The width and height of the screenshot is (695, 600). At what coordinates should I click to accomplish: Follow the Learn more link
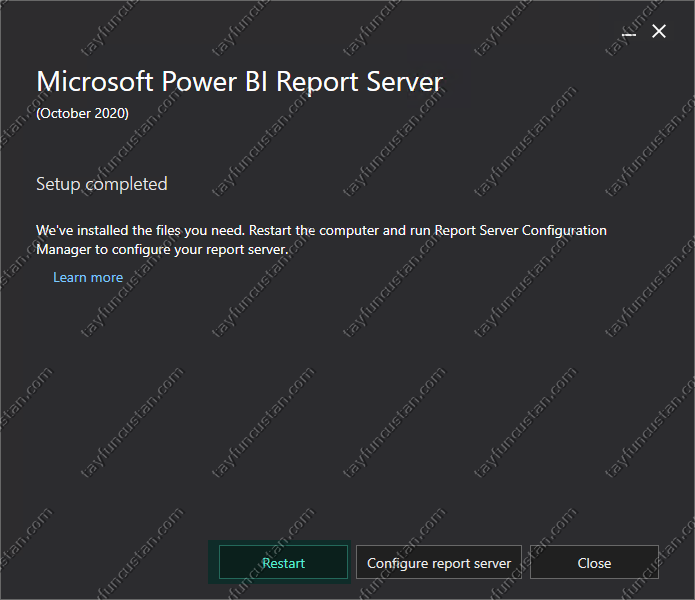(x=88, y=277)
